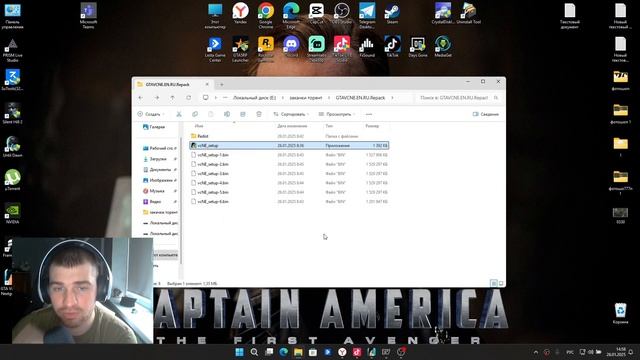640x360 pixels.
Task: Open Microsoft Teams desktop shortcut
Action: (x=89, y=15)
